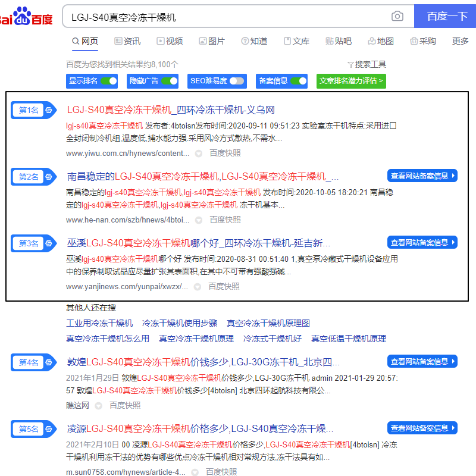The width and height of the screenshot is (476, 476).
Task: Click the rank 3 badge share icon
Action: coord(49,243)
